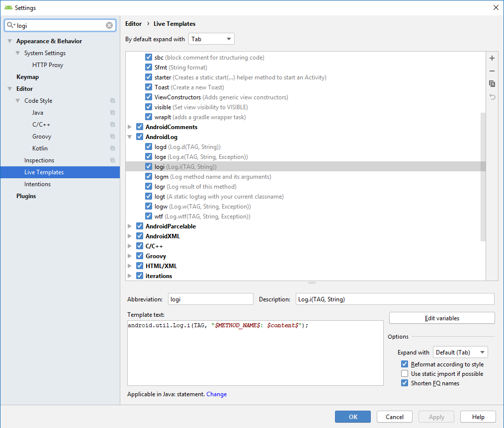Image resolution: width=504 pixels, height=428 pixels.
Task: Restore deleted defaults with the revert icon
Action: point(492,97)
